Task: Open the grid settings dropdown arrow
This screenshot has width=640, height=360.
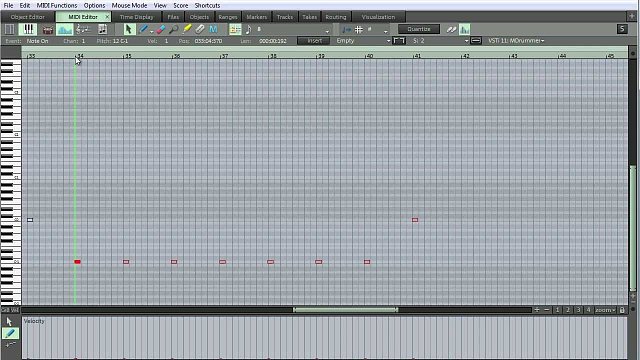Action: 385,31
